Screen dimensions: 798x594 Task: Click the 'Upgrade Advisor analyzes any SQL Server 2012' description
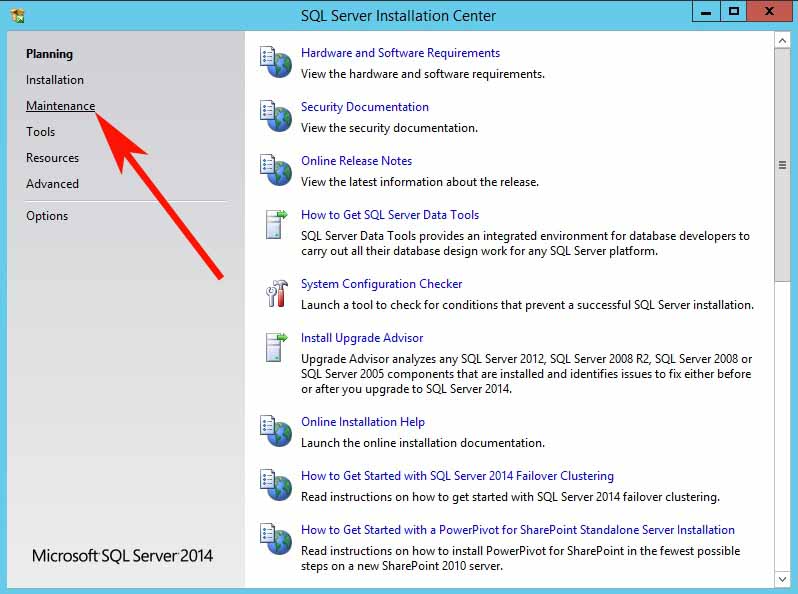point(526,374)
